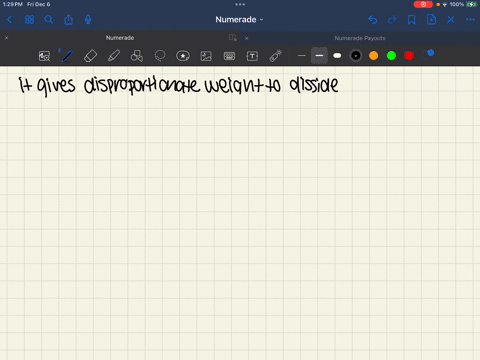Screen dimensions: 480x360
Task: Expand the Numerade title dropdown
Action: pos(239,20)
